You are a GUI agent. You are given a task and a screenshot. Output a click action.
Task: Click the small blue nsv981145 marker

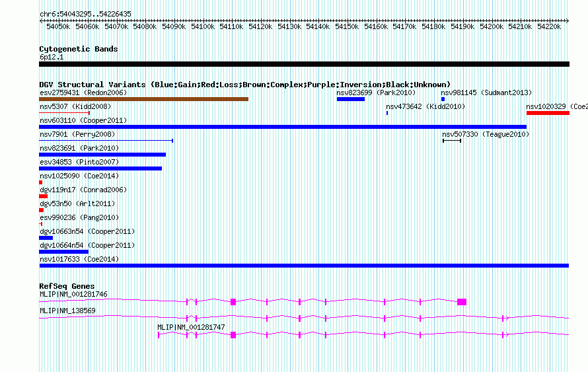point(443,99)
